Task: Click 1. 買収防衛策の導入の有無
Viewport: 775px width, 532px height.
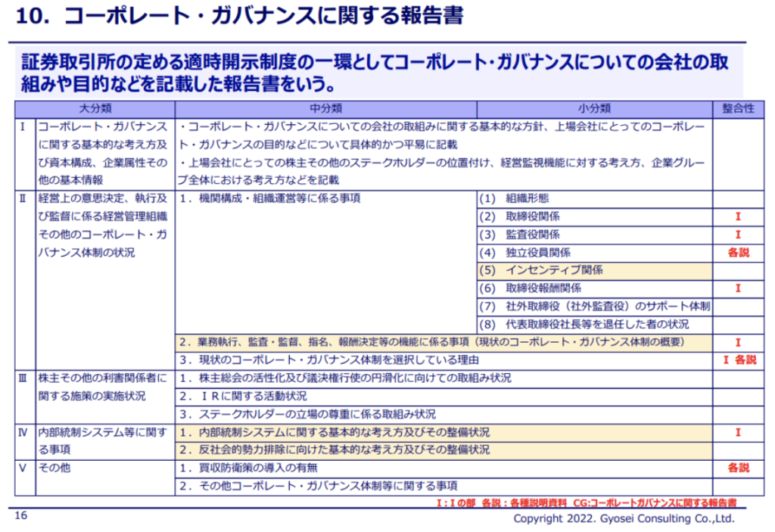Action: click(x=444, y=468)
